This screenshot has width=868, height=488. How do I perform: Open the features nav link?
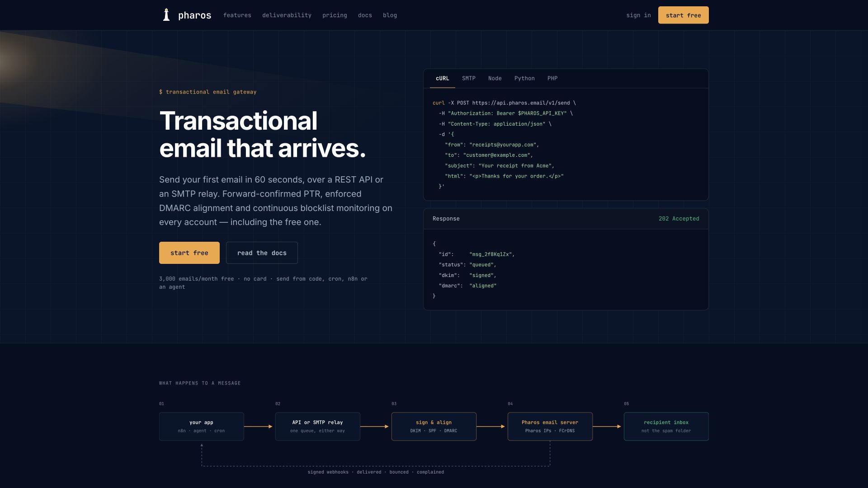point(237,15)
